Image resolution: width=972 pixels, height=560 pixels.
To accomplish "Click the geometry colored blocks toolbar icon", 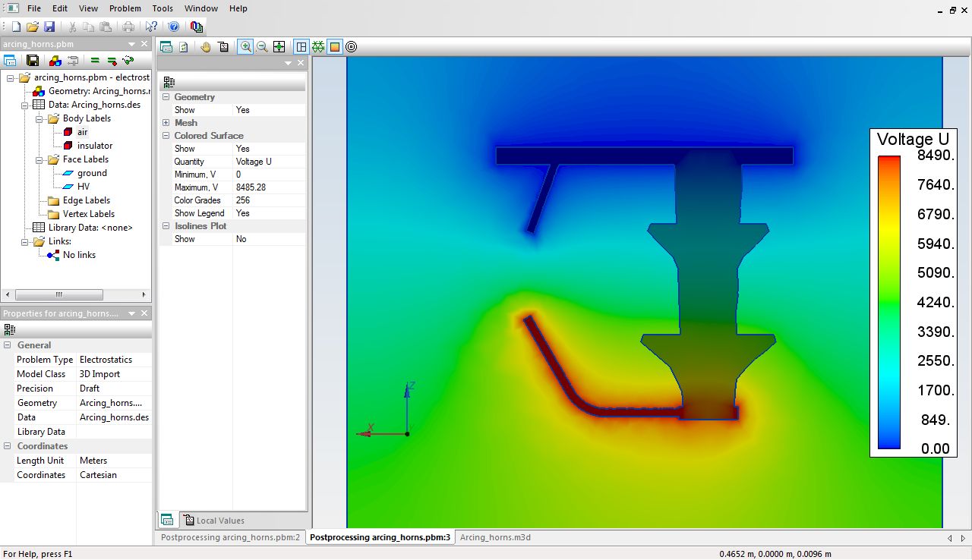I will (x=55, y=61).
